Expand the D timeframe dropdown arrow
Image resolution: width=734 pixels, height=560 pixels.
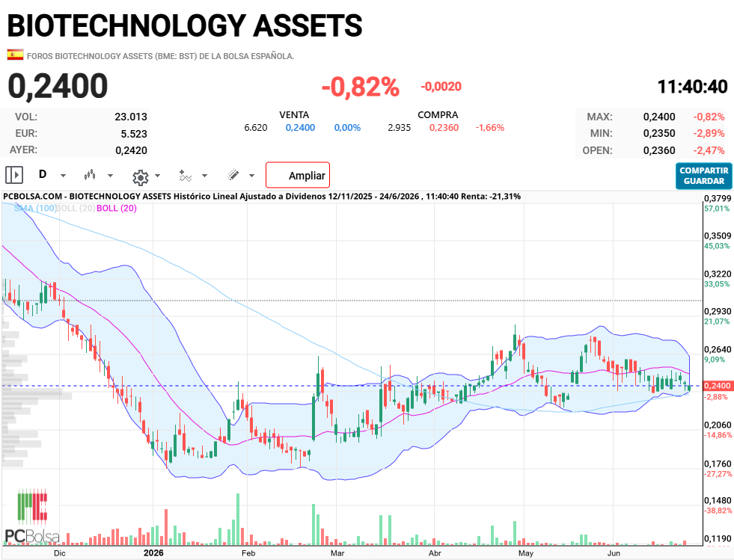point(63,176)
